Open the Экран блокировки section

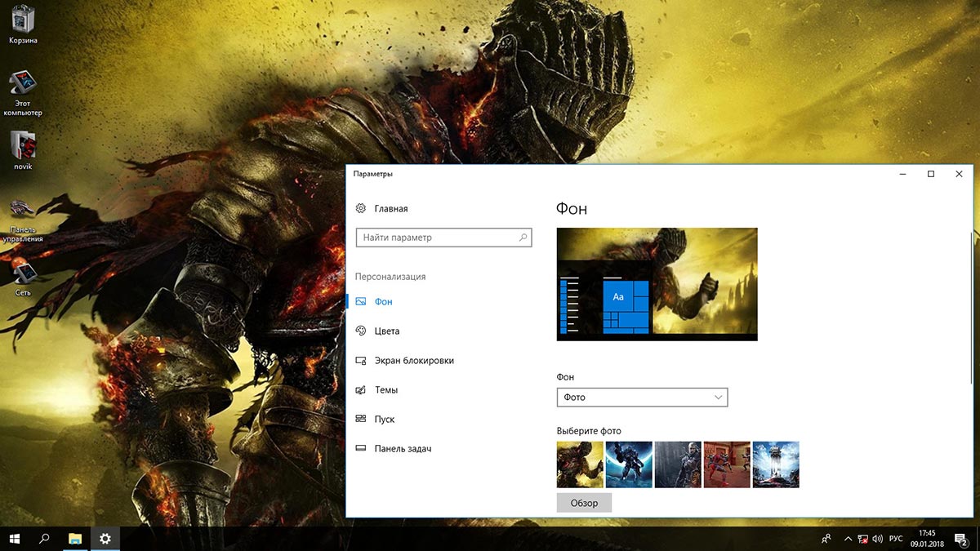[x=413, y=361]
